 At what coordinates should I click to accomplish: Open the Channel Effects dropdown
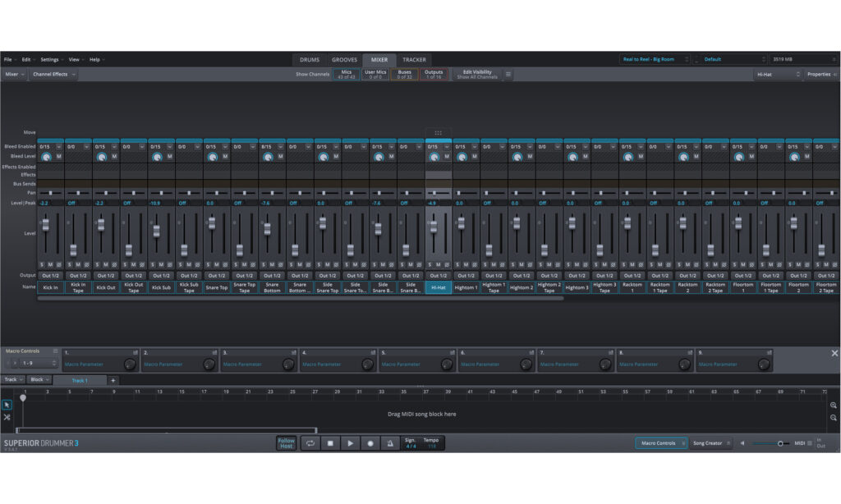pyautogui.click(x=53, y=75)
